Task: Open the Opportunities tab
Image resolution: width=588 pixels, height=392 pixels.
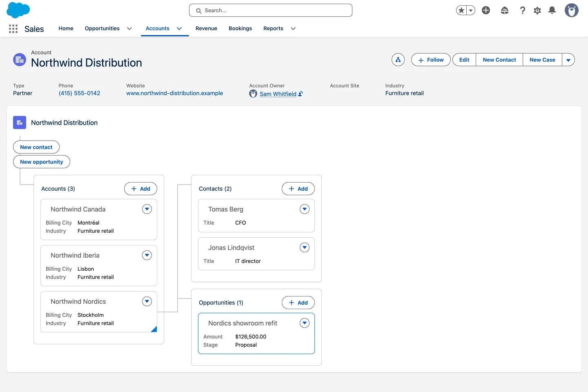Action: (x=102, y=29)
